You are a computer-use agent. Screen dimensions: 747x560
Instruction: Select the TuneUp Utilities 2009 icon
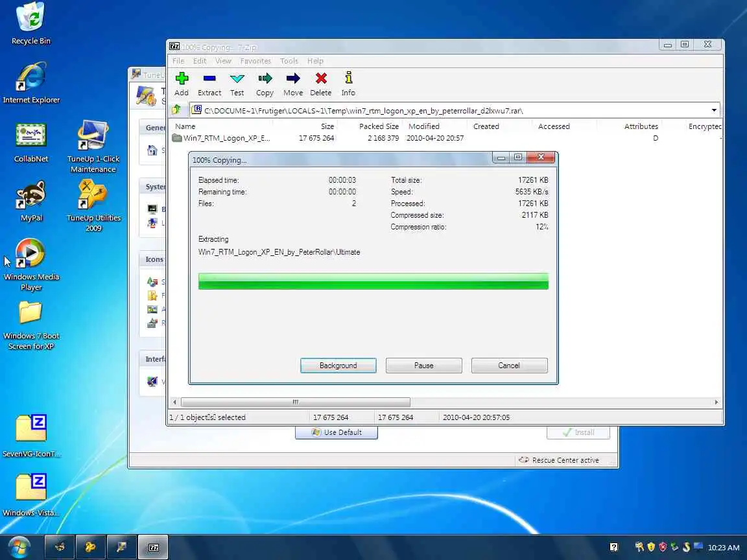(93, 205)
